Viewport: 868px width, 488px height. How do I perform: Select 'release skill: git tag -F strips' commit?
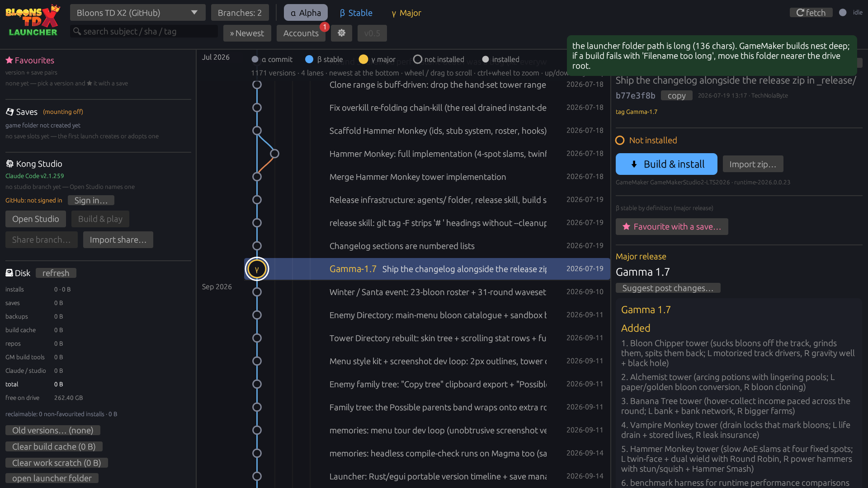tap(427, 223)
